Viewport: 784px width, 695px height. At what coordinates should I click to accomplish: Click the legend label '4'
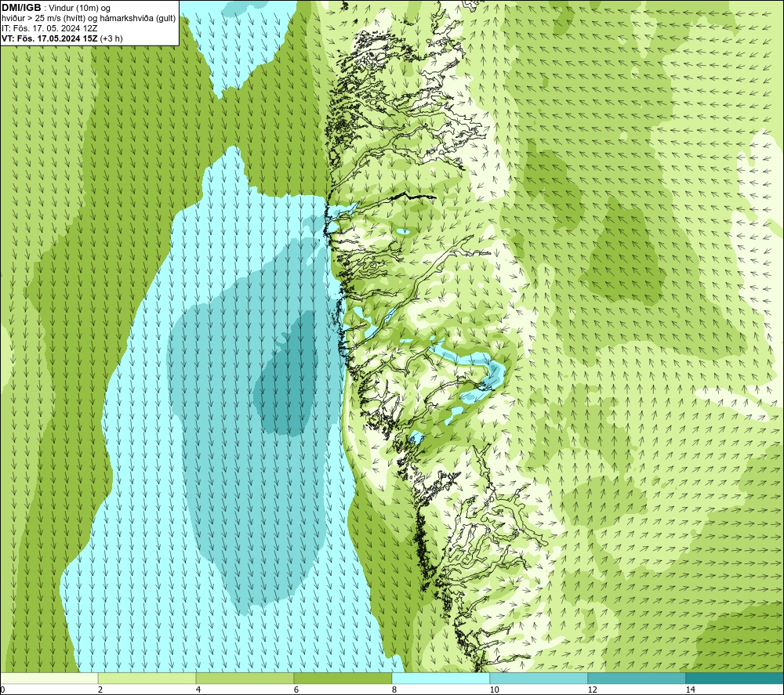(198, 690)
